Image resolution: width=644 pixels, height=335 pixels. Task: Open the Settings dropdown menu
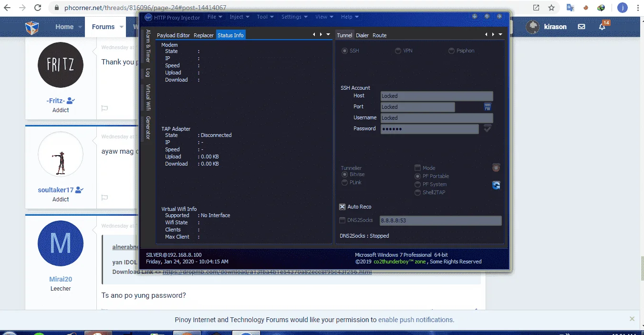click(294, 17)
